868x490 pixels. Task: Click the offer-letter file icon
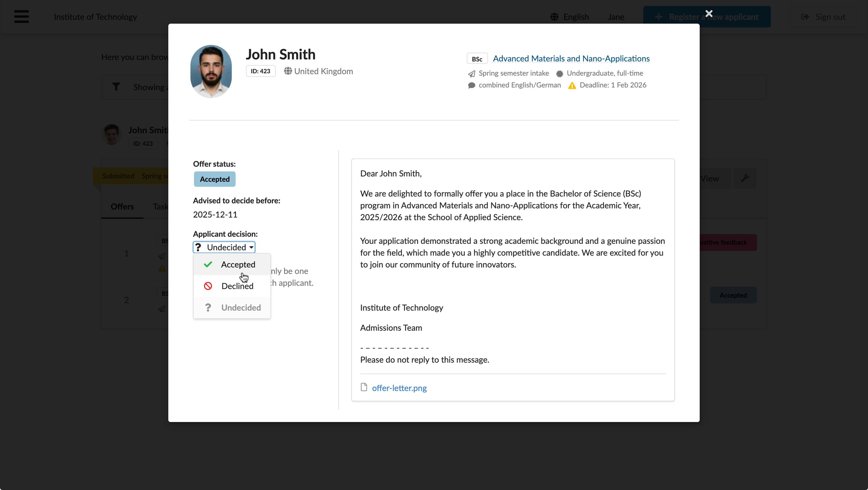pos(364,387)
